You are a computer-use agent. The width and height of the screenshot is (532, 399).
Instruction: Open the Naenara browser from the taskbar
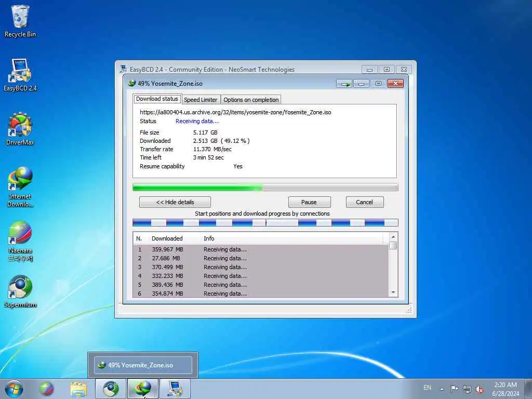click(x=47, y=389)
